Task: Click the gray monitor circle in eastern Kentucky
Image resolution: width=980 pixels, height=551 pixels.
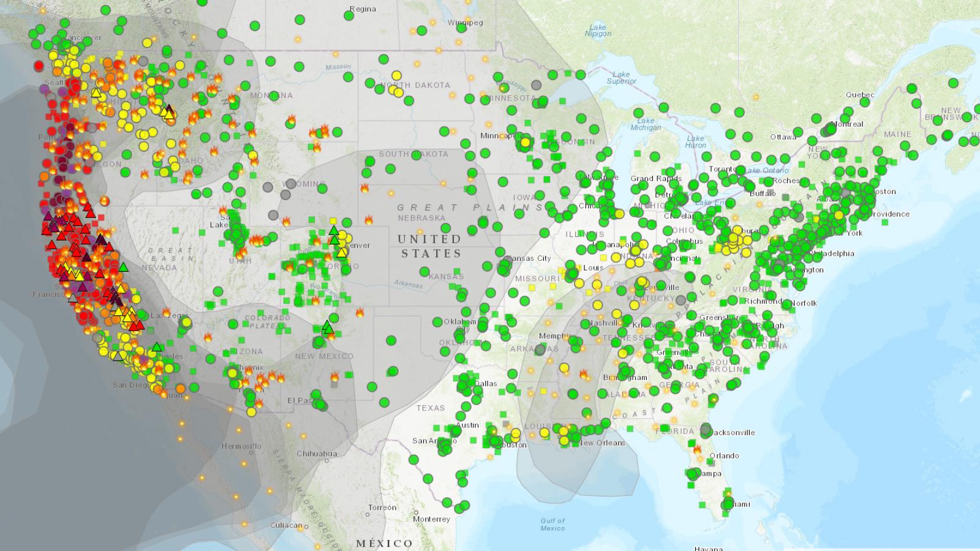Action: (680, 301)
